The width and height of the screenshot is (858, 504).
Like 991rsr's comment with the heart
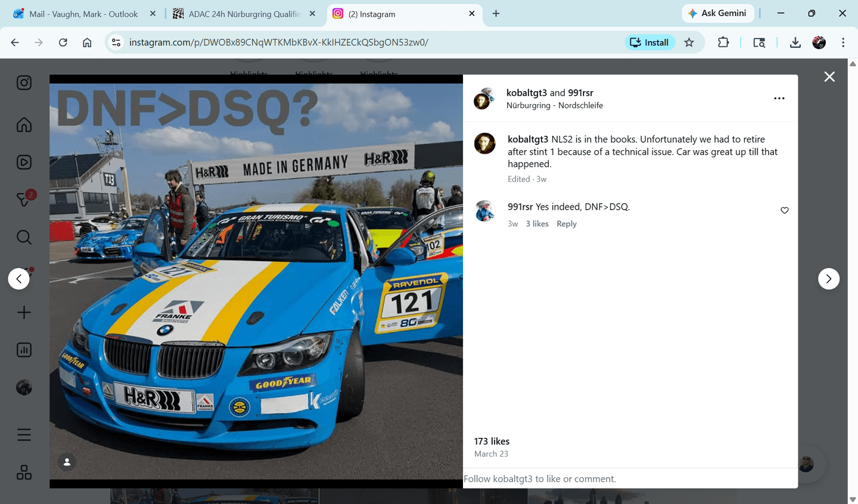coord(784,210)
